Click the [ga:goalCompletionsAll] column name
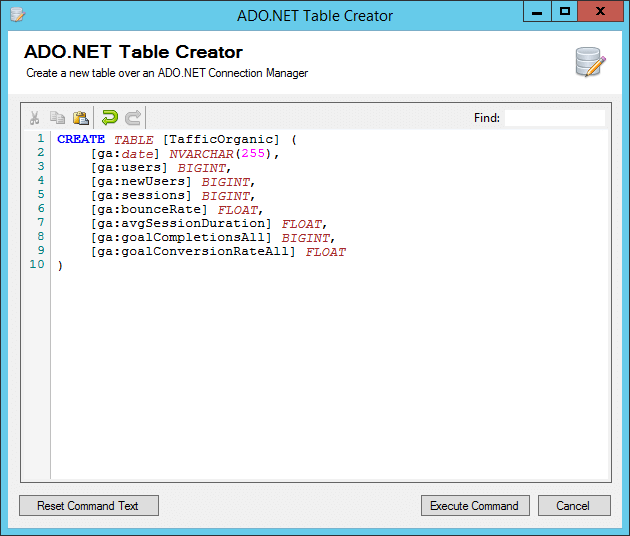The height and width of the screenshot is (536, 630). [x=182, y=238]
